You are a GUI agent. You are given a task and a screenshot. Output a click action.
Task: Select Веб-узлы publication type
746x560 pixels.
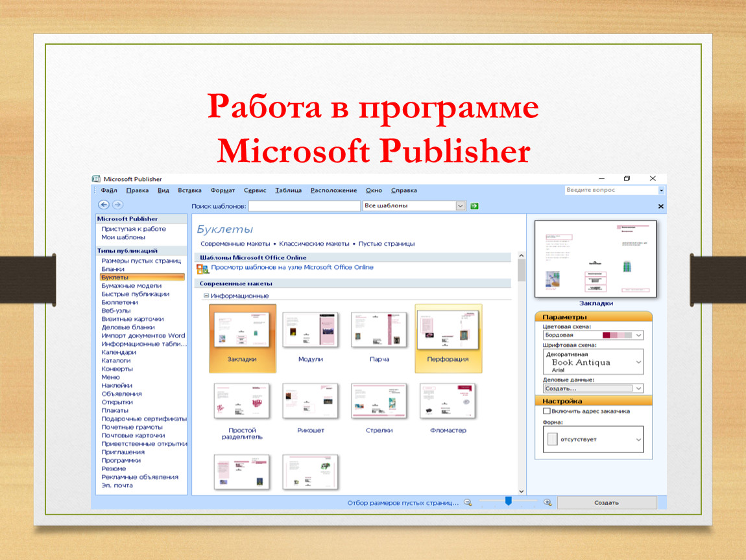[115, 310]
